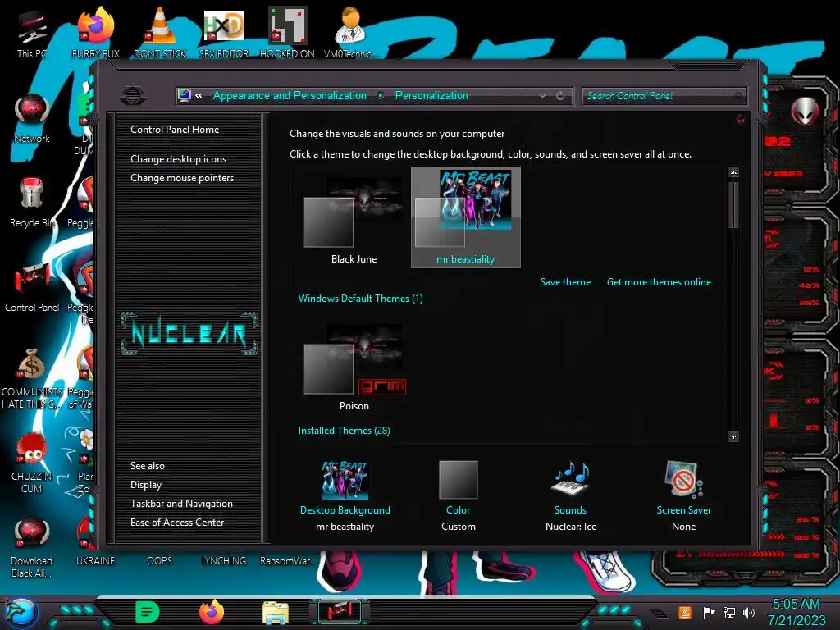Click the active Personalization taskbar button
This screenshot has width=840, height=630.
340,612
